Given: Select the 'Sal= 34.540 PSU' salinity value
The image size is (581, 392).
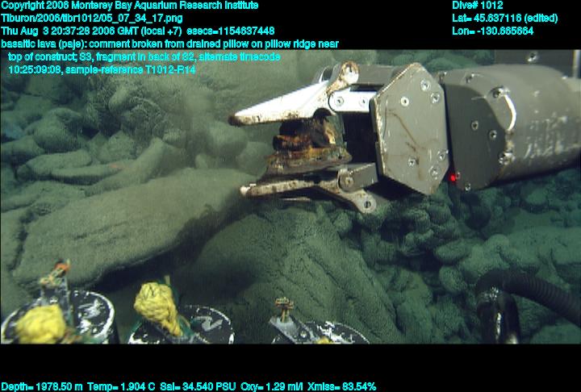Looking at the screenshot, I should (x=198, y=387).
